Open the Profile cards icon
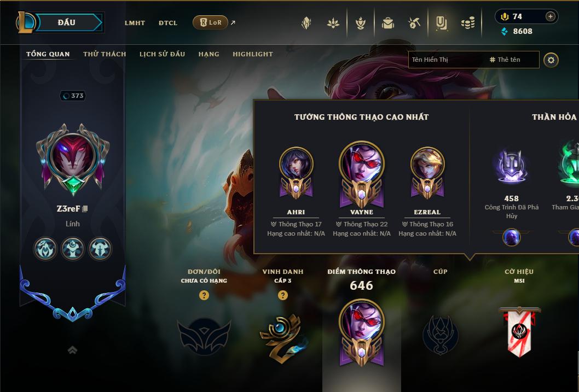This screenshot has width=579, height=392. click(441, 23)
